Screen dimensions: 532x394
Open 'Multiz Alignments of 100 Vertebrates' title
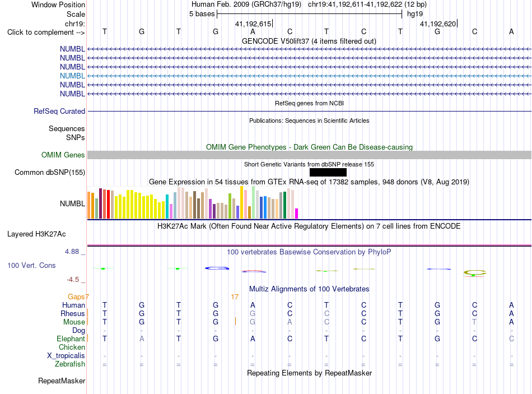[x=309, y=289]
